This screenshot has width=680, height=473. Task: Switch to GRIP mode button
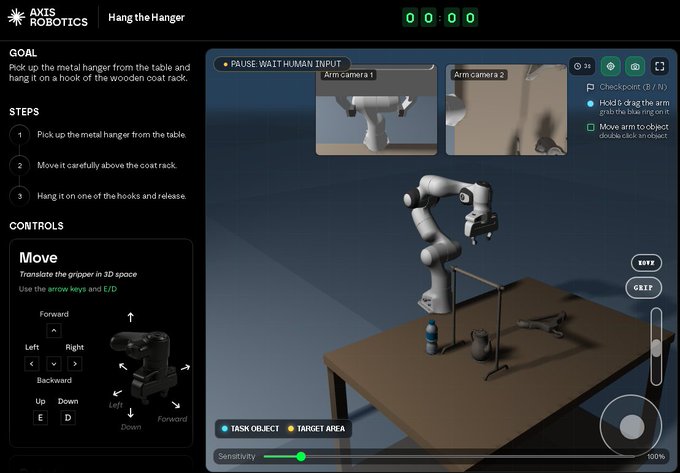[643, 287]
